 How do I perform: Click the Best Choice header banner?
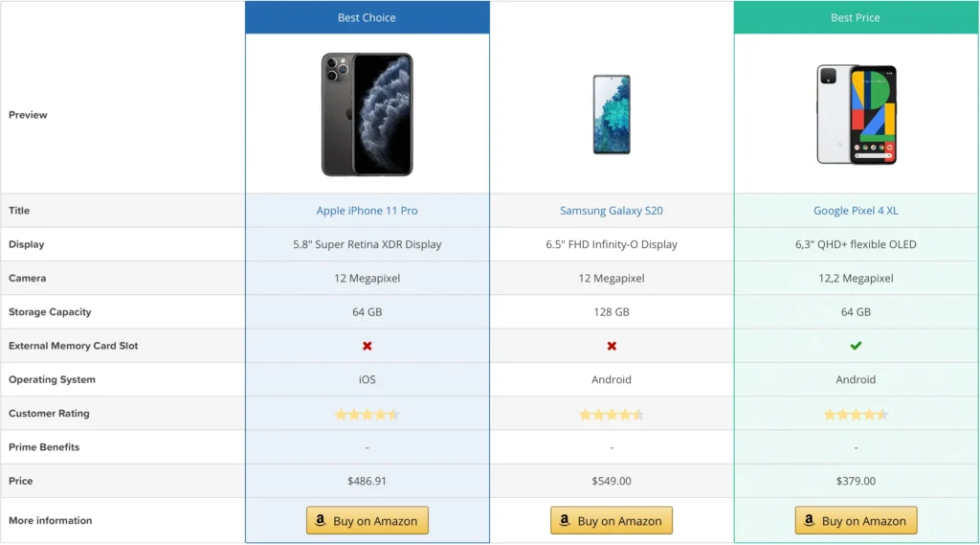coord(367,17)
